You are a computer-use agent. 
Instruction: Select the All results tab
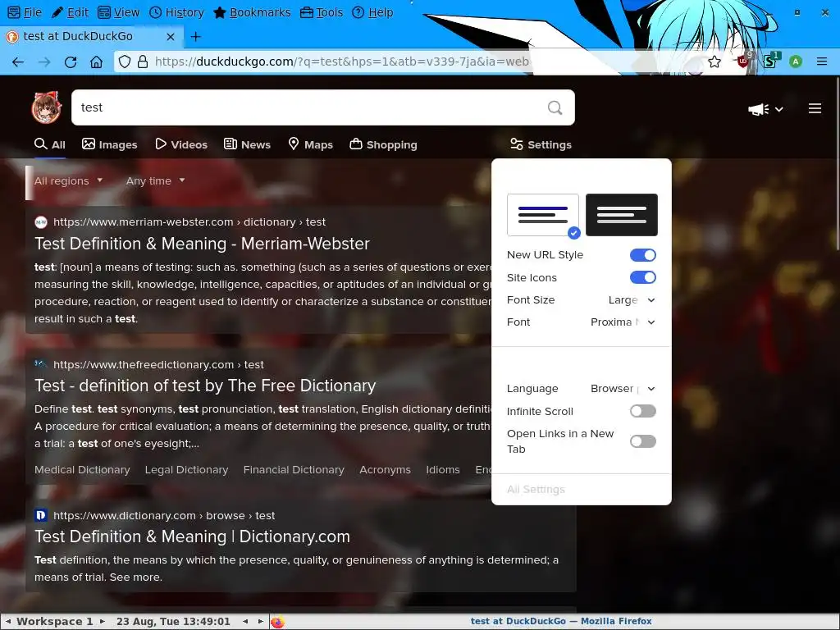[x=50, y=144]
